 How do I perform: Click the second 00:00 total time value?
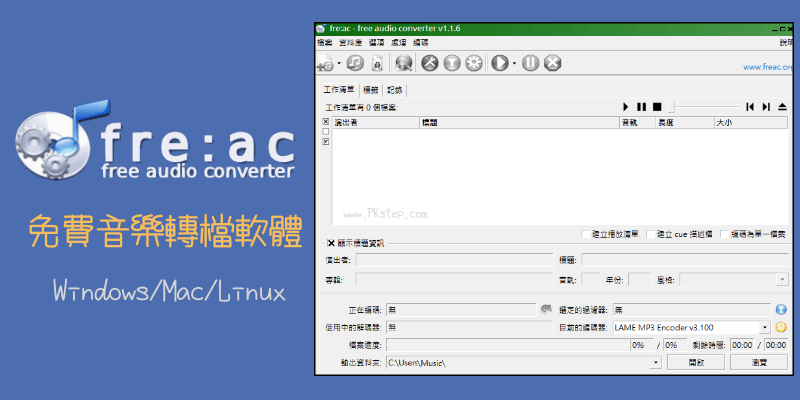[776, 345]
